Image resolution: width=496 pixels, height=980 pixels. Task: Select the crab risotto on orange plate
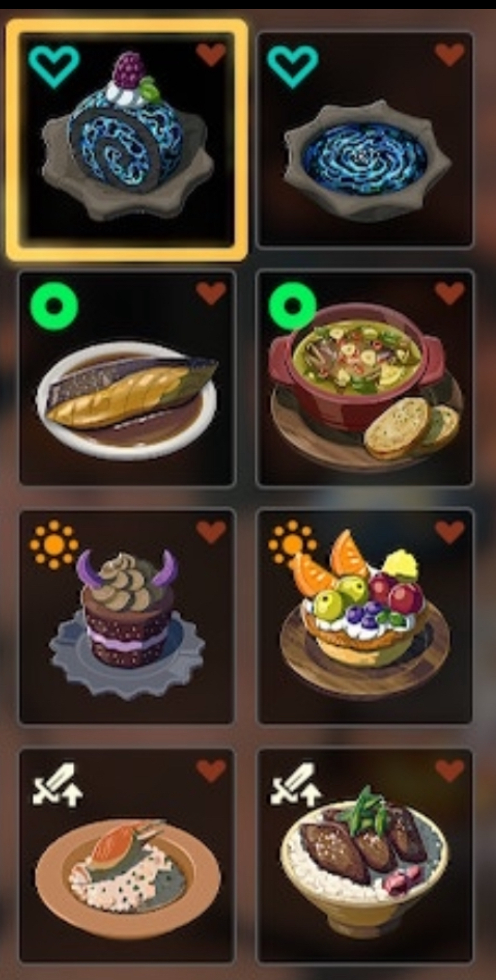point(127,855)
